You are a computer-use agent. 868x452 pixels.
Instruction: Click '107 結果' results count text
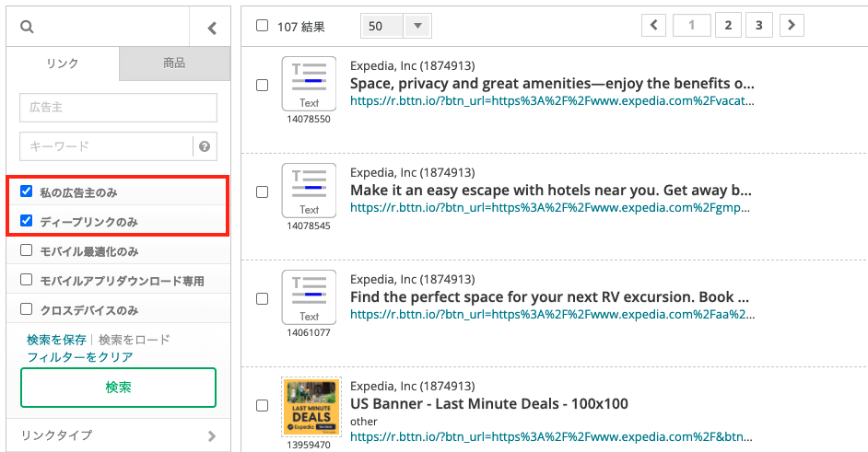pos(300,27)
